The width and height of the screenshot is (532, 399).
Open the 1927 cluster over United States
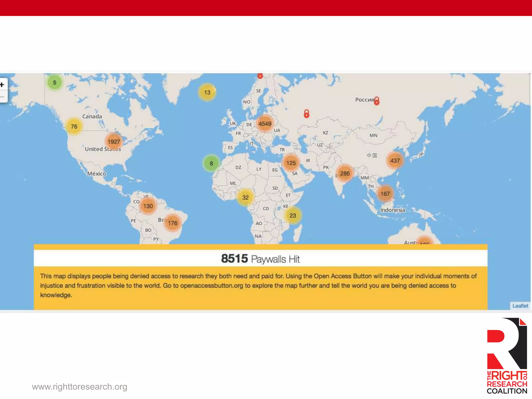coord(114,142)
